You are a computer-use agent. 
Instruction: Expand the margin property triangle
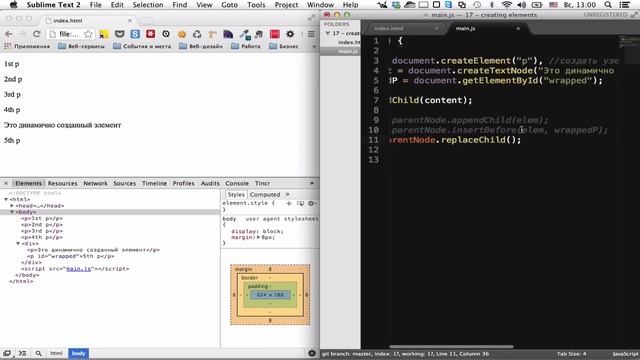(259, 237)
